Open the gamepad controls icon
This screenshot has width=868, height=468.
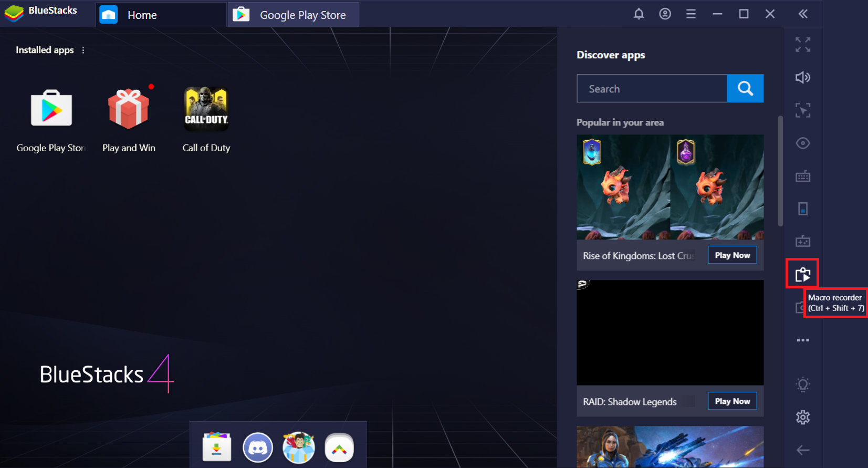pos(803,241)
